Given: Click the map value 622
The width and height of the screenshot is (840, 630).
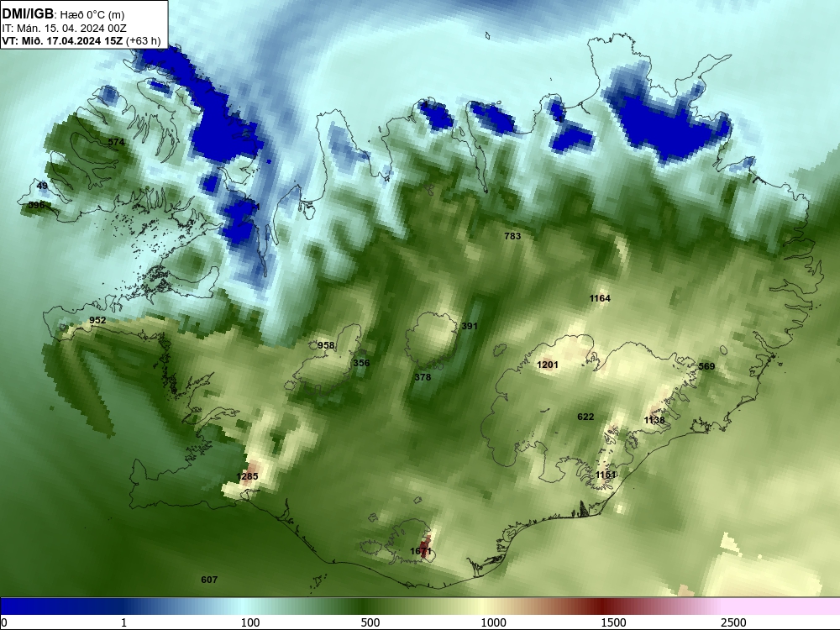Looking at the screenshot, I should tap(585, 417).
